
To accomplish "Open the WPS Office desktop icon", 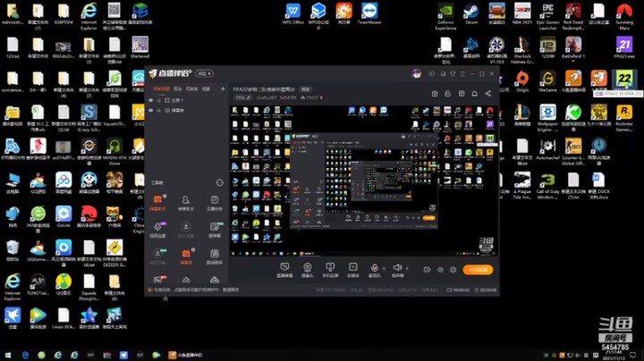I will click(292, 13).
